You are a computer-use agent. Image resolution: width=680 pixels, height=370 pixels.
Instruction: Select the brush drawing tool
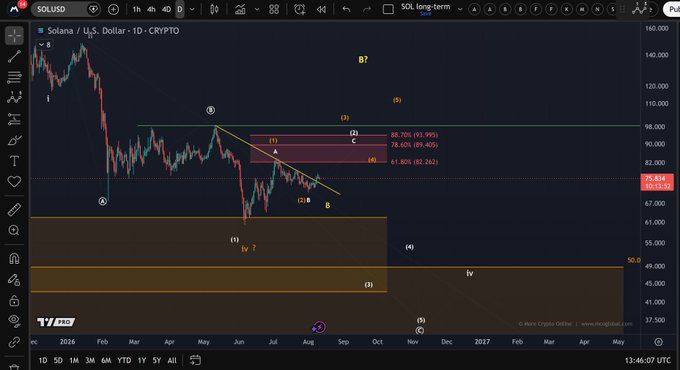(x=14, y=140)
